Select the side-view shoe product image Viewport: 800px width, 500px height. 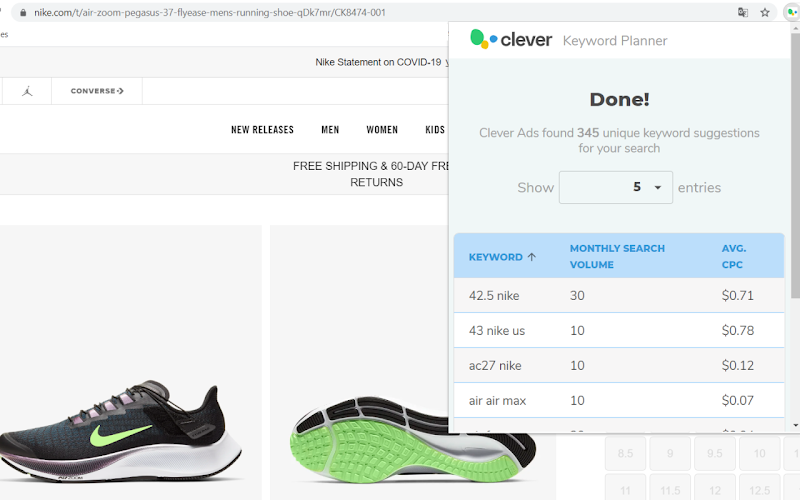point(122,431)
